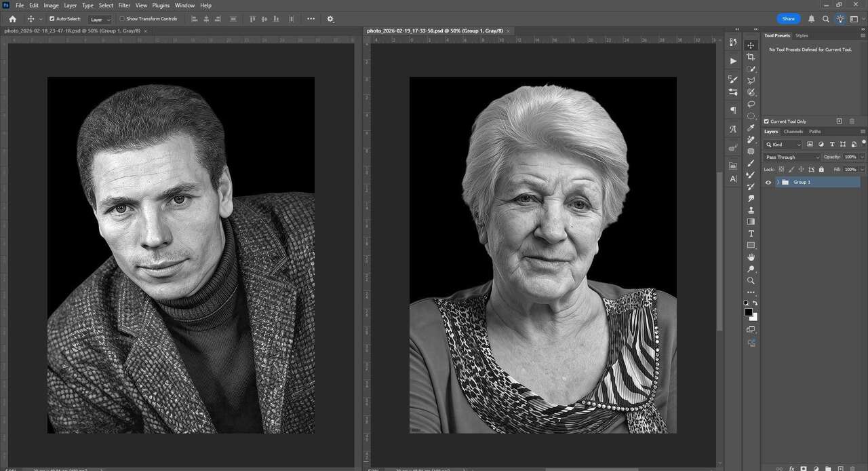Select the Zoom tool in toolbar
Viewport: 868px width, 471px height.
click(751, 280)
